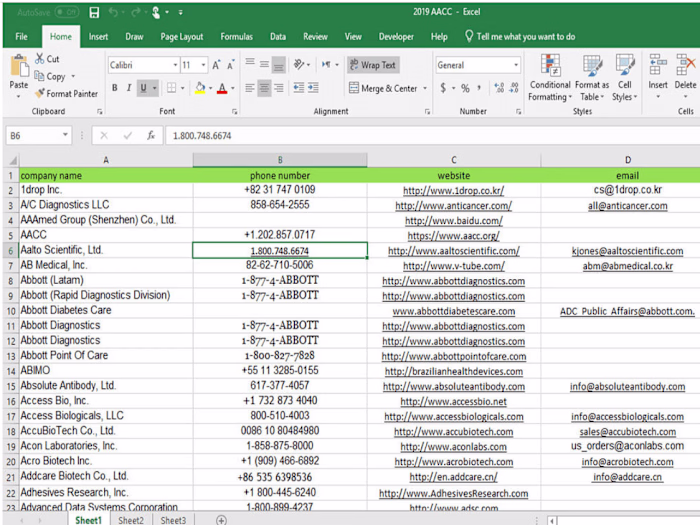Toggle Bold formatting
The width and height of the screenshot is (700, 525).
[x=115, y=88]
